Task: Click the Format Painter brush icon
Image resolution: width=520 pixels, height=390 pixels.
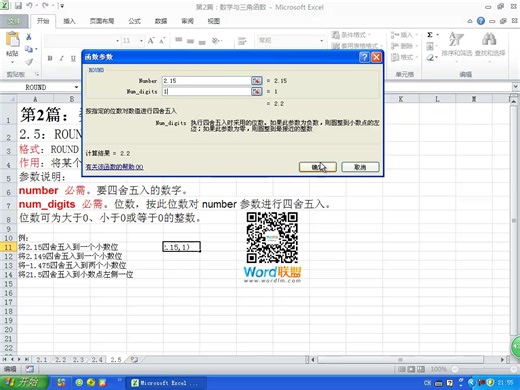Action: 29,62
